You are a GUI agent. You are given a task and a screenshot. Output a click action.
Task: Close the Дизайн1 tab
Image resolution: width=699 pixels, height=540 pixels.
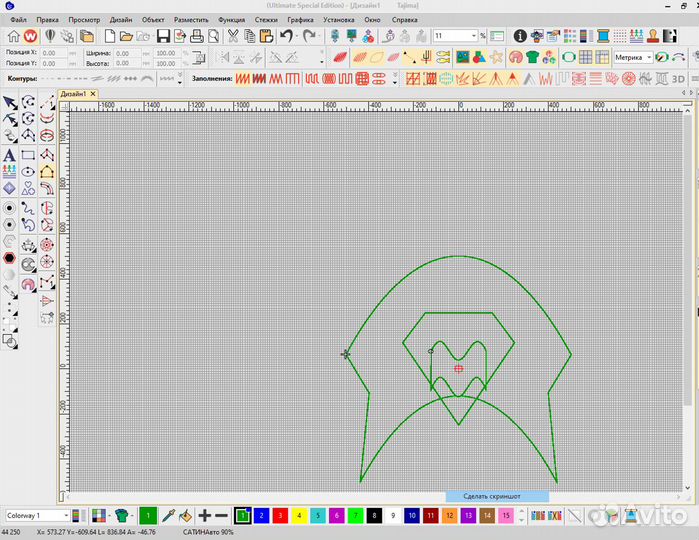click(93, 94)
